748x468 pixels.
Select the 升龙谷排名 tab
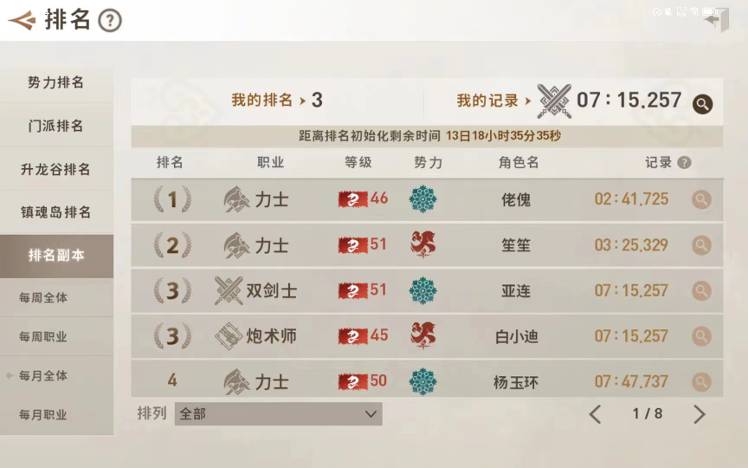56,169
